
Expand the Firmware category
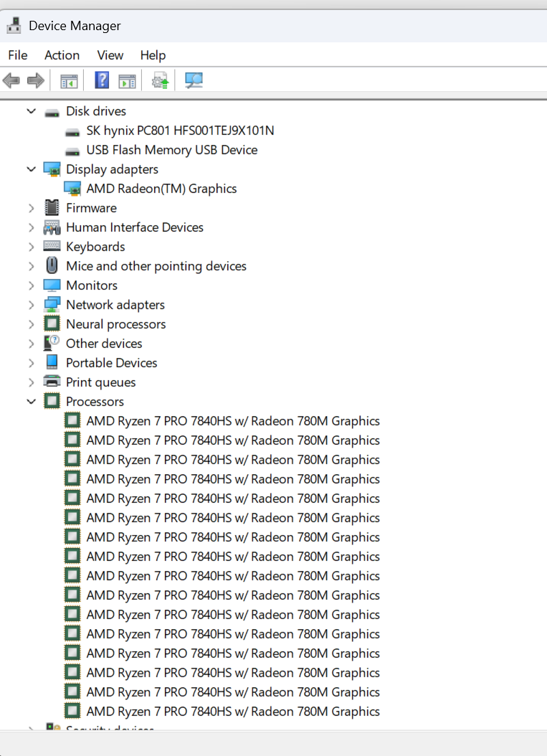pyautogui.click(x=32, y=208)
